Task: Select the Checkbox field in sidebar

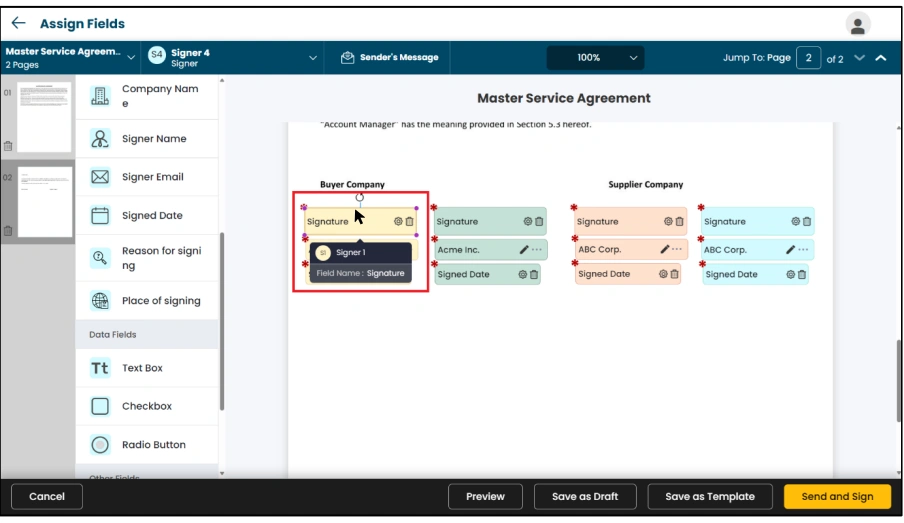Action: (147, 406)
